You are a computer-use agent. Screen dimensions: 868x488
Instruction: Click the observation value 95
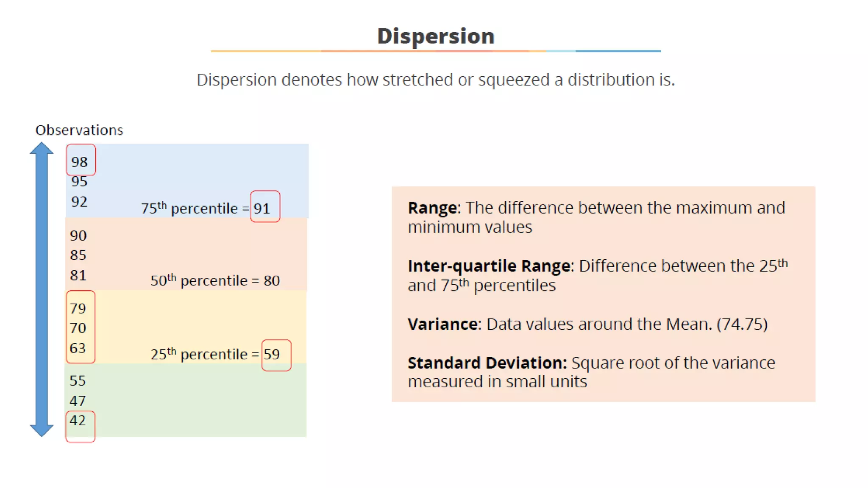pyautogui.click(x=80, y=181)
